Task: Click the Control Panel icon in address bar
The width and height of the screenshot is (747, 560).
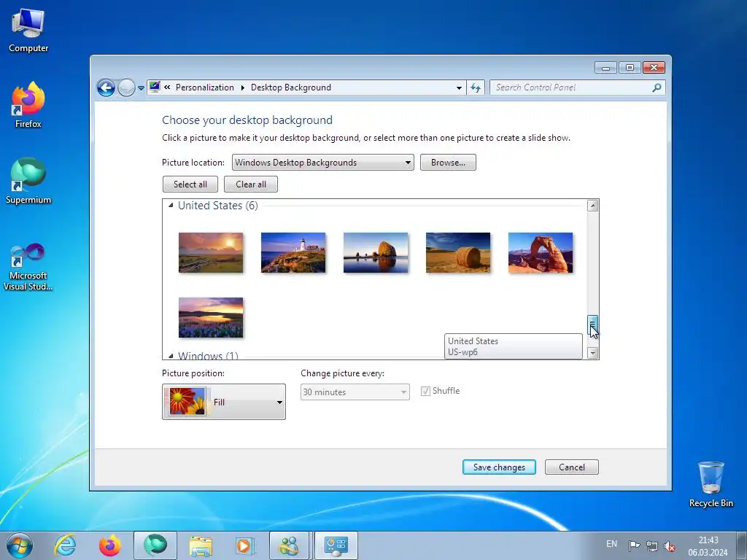Action: click(155, 87)
